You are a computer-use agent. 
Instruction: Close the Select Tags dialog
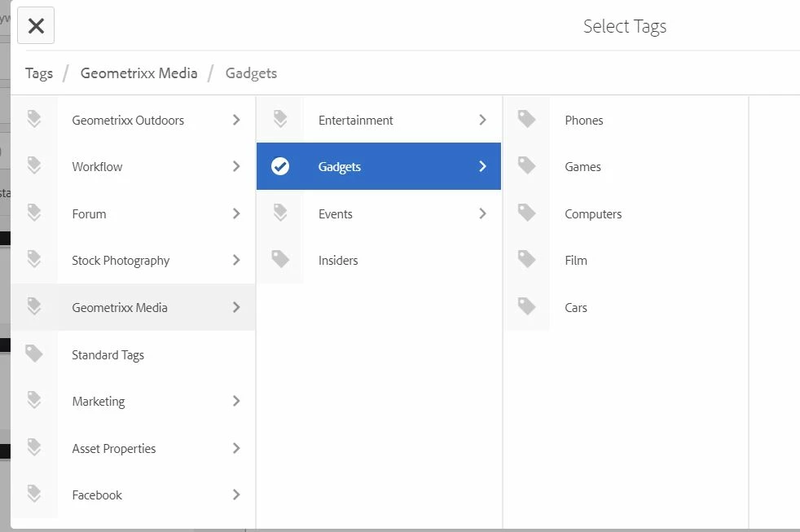tap(36, 25)
